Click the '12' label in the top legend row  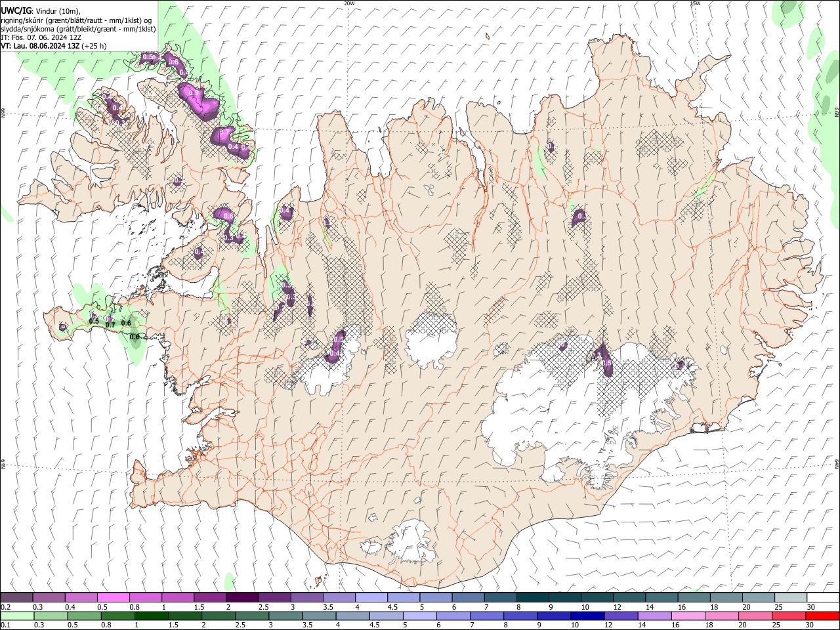[618, 607]
